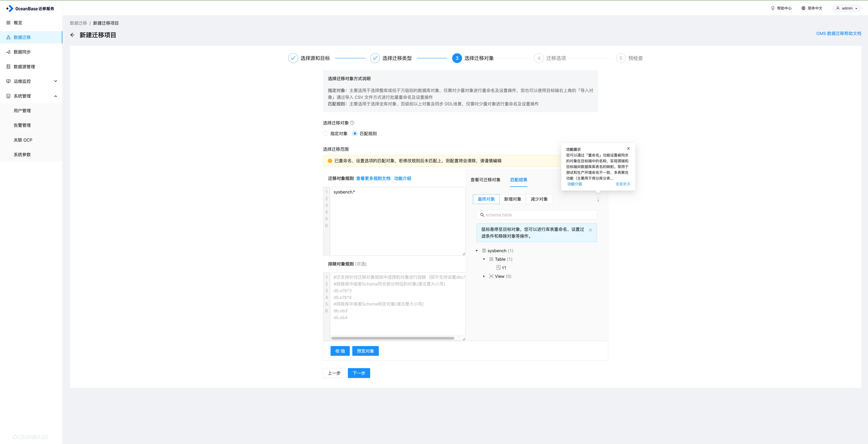This screenshot has width=868, height=444.
Task: Click the 简体中文 language globe icon
Action: [x=803, y=8]
